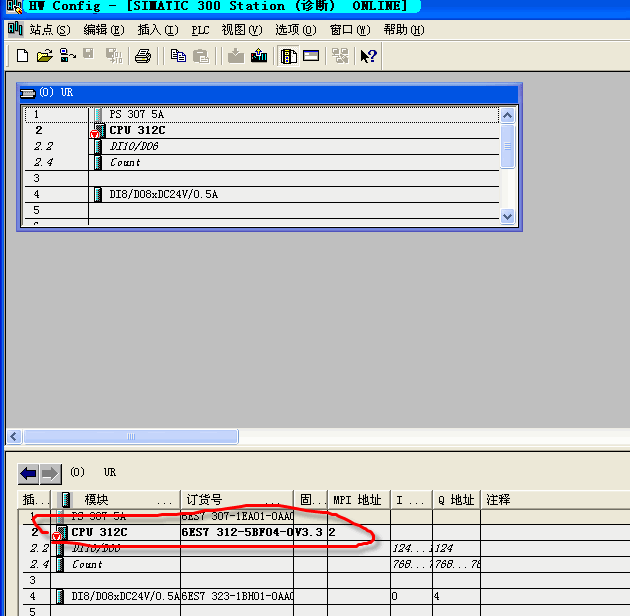Screen dimensions: 630x616
Task: Click the Download to module icon
Action: click(236, 56)
